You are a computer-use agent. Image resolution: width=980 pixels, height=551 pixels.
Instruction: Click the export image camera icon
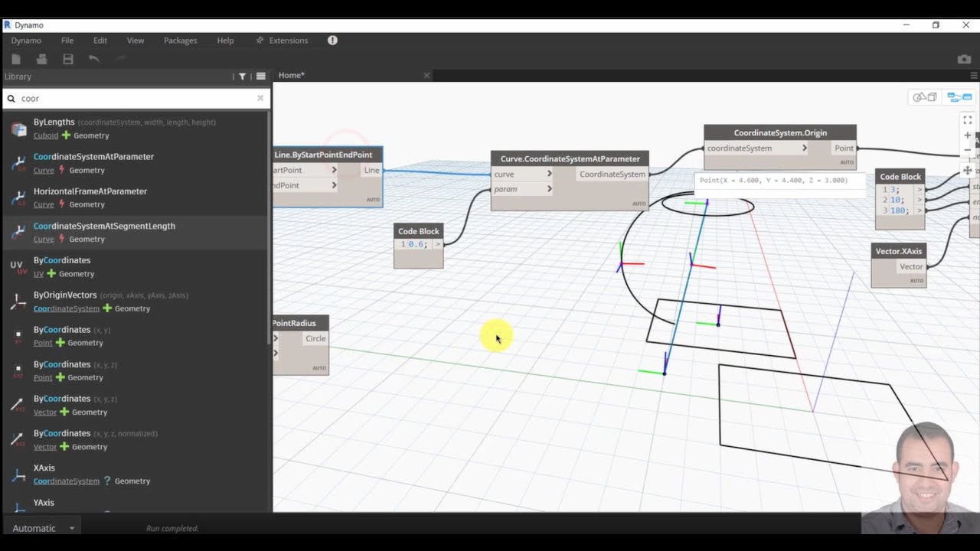(965, 59)
